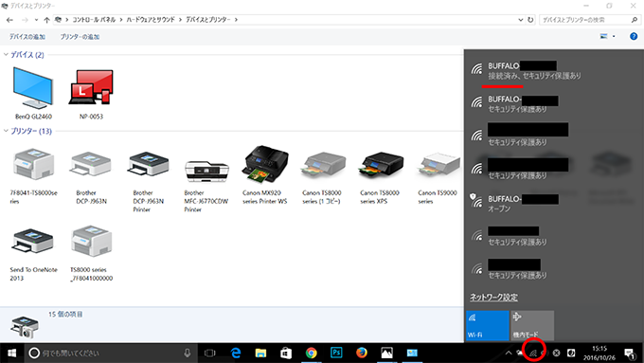Click コントロール パネル in the breadcrumb
Viewport: 644px width, 363px height.
pos(94,20)
